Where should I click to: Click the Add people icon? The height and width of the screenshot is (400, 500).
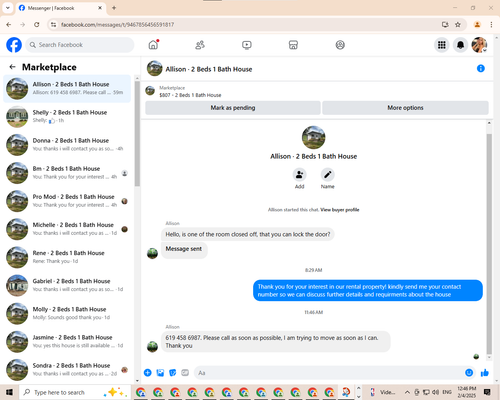(x=299, y=174)
